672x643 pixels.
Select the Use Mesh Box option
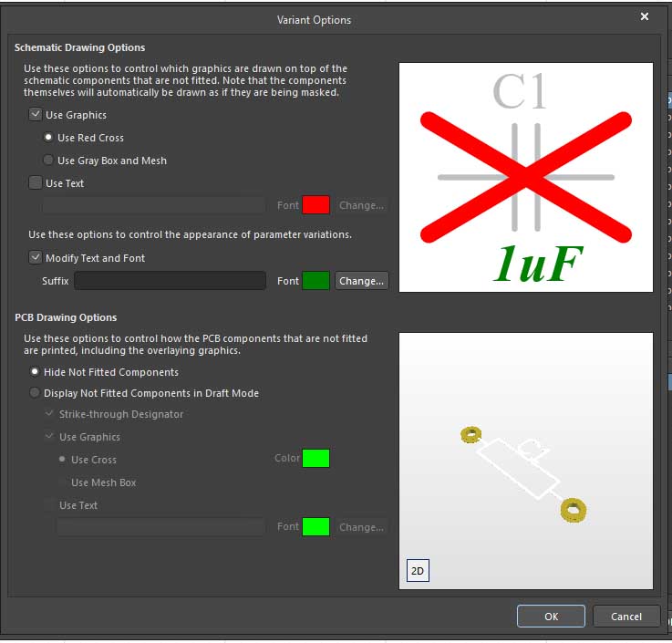[63, 482]
